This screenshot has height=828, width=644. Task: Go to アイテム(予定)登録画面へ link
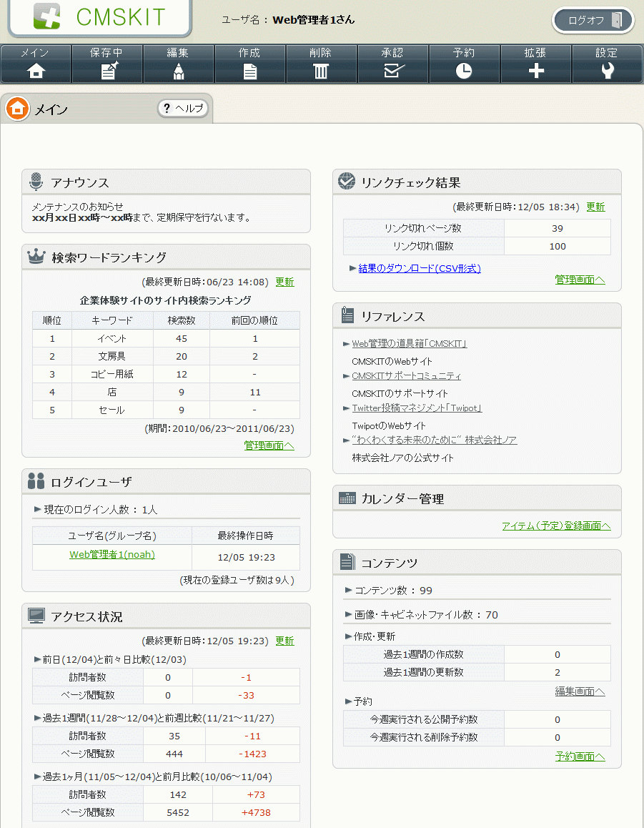pyautogui.click(x=556, y=526)
